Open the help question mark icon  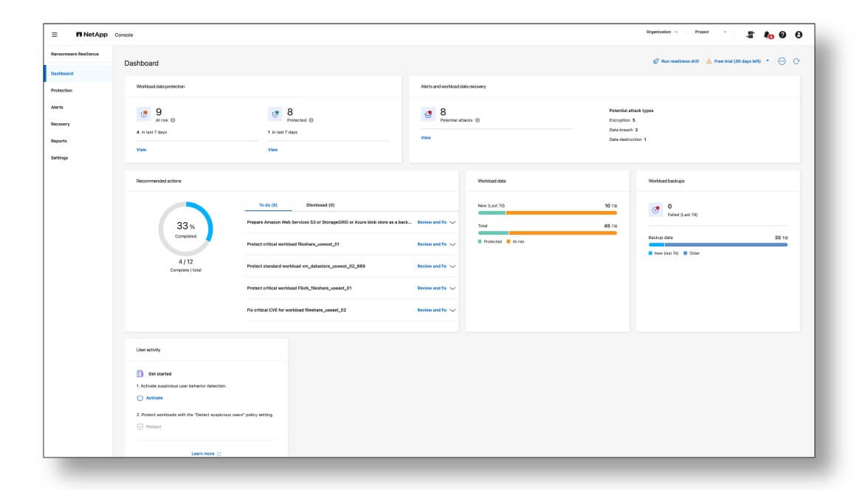[782, 35]
